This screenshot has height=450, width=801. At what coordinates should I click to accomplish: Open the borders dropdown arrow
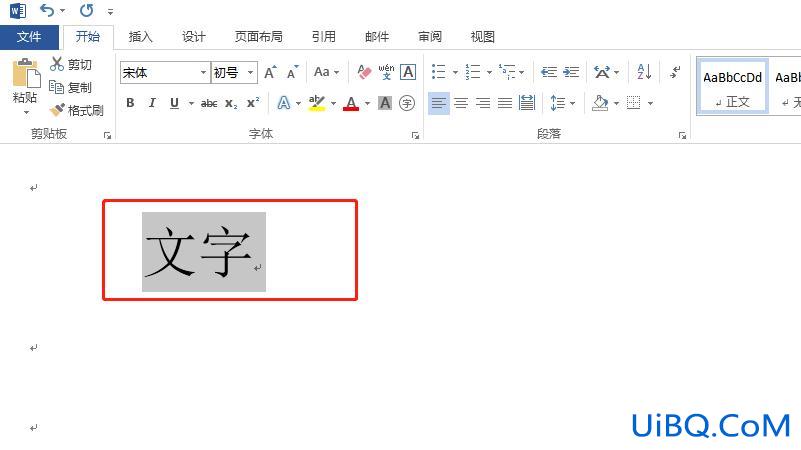(x=650, y=104)
